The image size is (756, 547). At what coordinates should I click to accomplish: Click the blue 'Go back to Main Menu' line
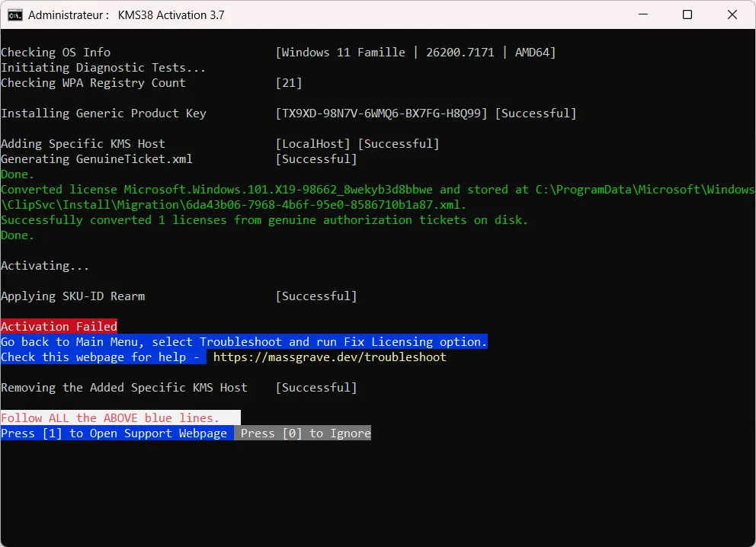click(x=244, y=342)
